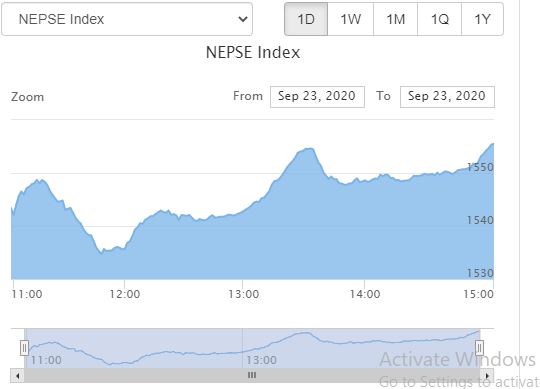Click the dropdown chevron arrow
The height and width of the screenshot is (389, 540).
pos(243,19)
